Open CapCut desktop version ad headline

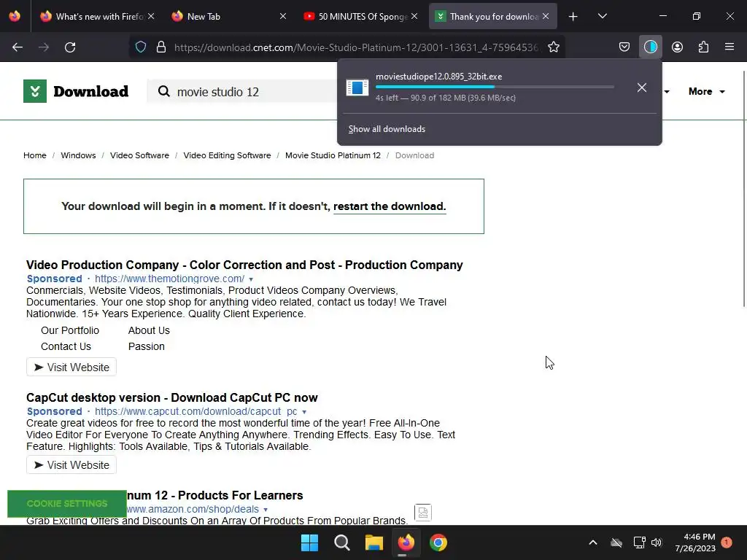tap(172, 397)
